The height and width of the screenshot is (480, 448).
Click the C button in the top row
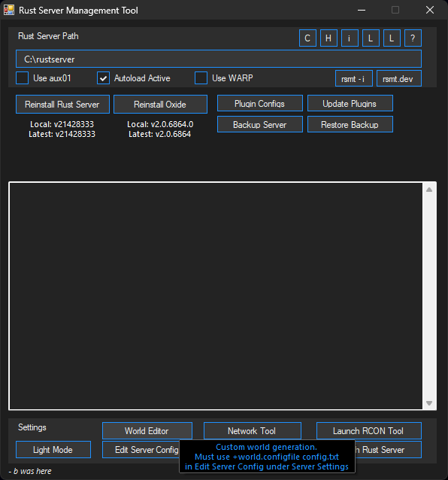(x=307, y=38)
